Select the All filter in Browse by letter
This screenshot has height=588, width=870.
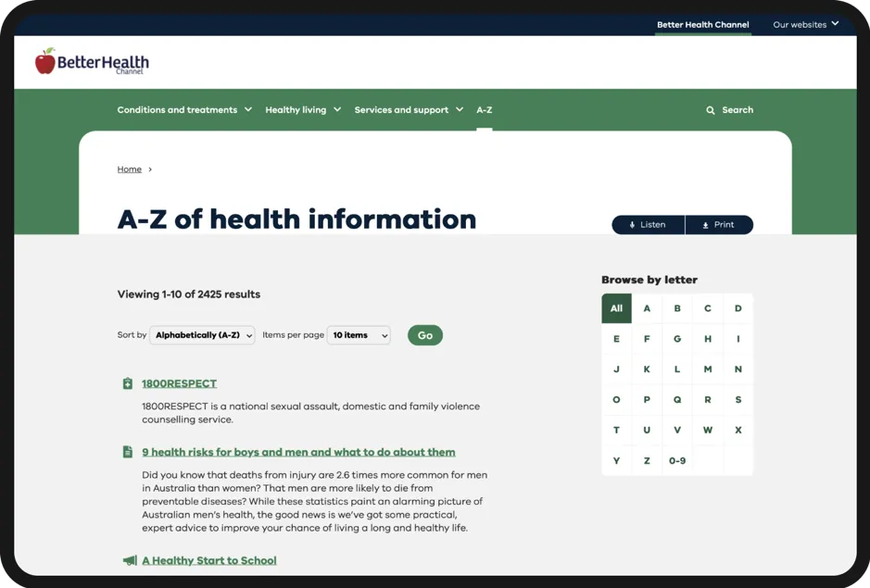pos(615,308)
